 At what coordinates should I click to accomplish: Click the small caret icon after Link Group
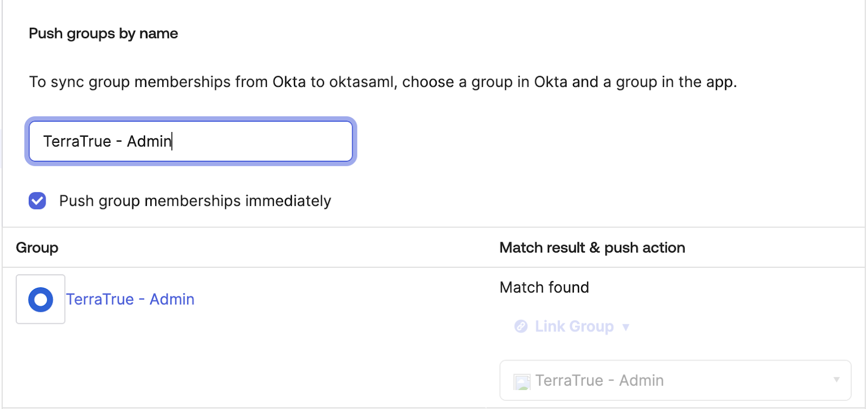[x=626, y=327]
